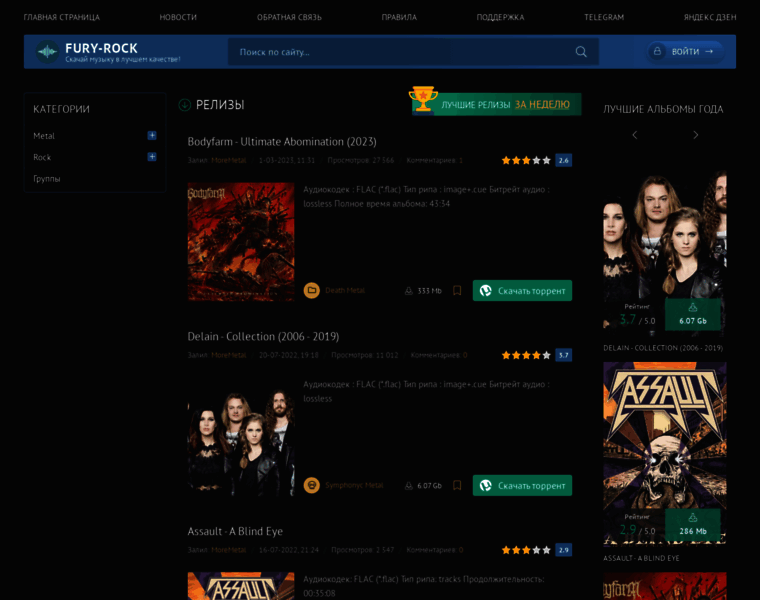Click torrent icon in Delain download button
The width and height of the screenshot is (760, 600).
tap(486, 485)
